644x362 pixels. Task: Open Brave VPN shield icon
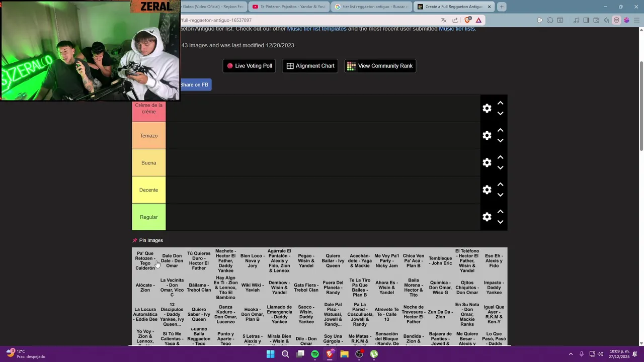616,20
